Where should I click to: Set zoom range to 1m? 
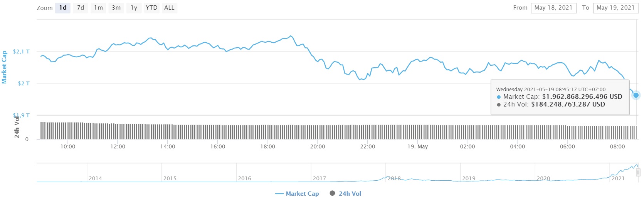click(99, 8)
